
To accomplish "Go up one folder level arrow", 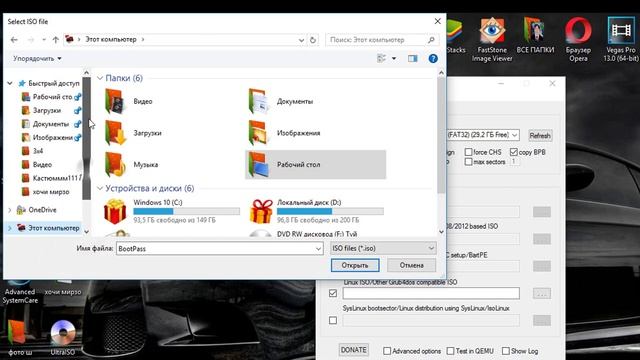I will [56, 40].
